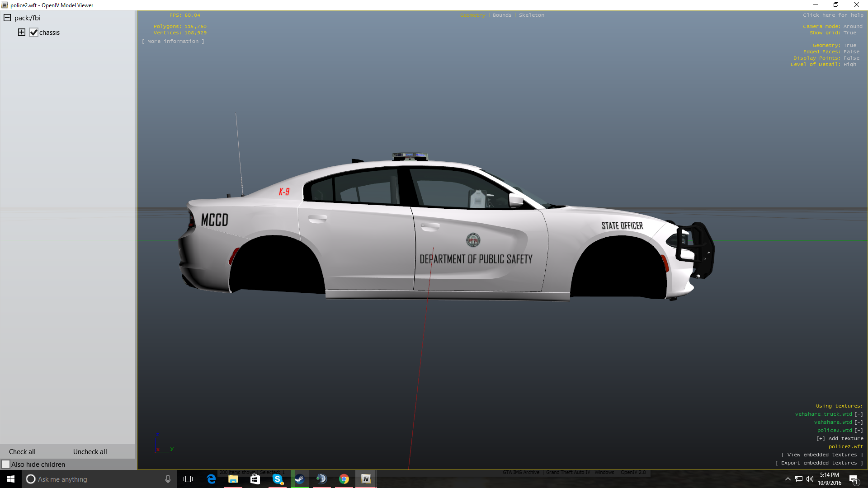Image resolution: width=868 pixels, height=488 pixels.
Task: Switch to the Skeleton view tab
Action: tap(531, 15)
